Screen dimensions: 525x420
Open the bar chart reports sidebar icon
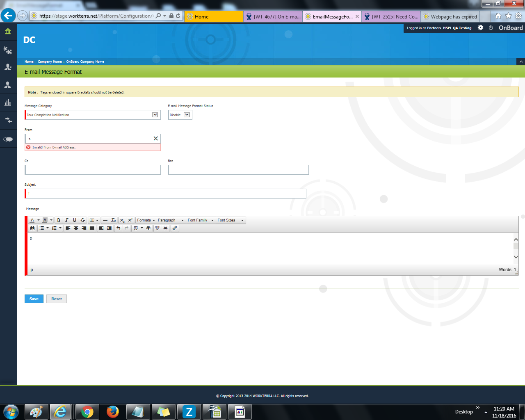pos(8,103)
